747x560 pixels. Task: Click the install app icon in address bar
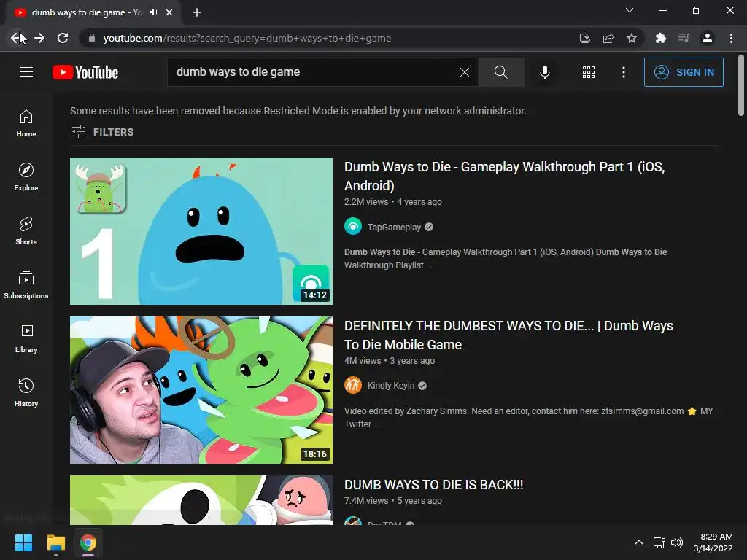point(584,38)
